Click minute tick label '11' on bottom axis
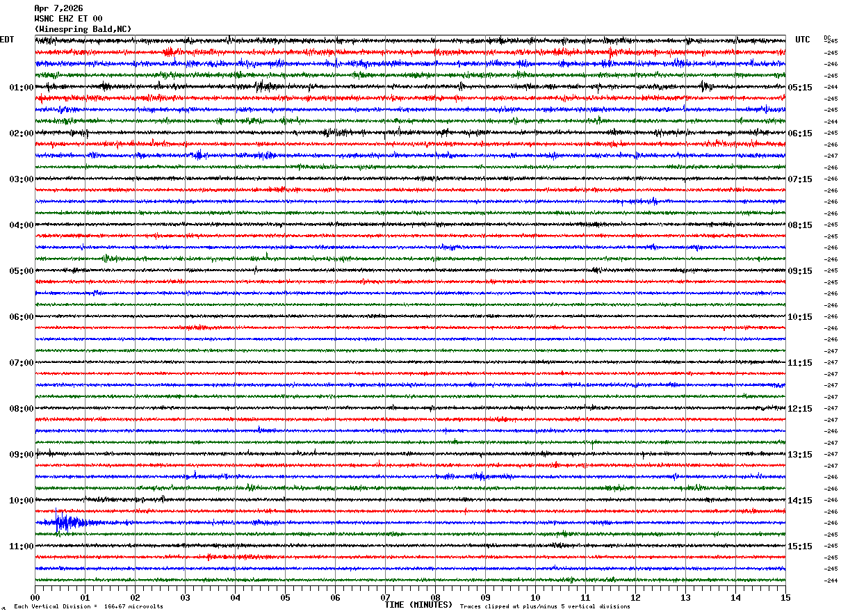Image resolution: width=841 pixels, height=616 pixels. pyautogui.click(x=585, y=597)
